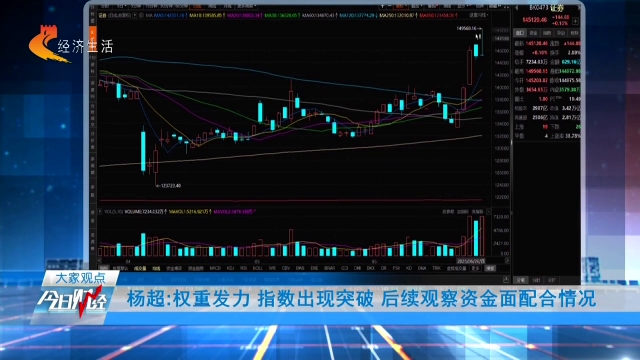Expand the 更多 indicators list
The height and width of the screenshot is (360, 640).
pyautogui.click(x=476, y=268)
